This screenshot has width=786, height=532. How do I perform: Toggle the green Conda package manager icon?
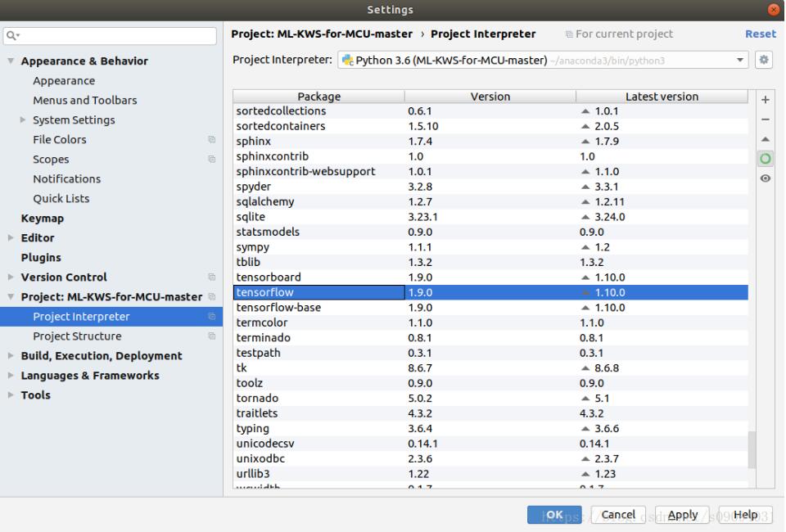(x=765, y=159)
